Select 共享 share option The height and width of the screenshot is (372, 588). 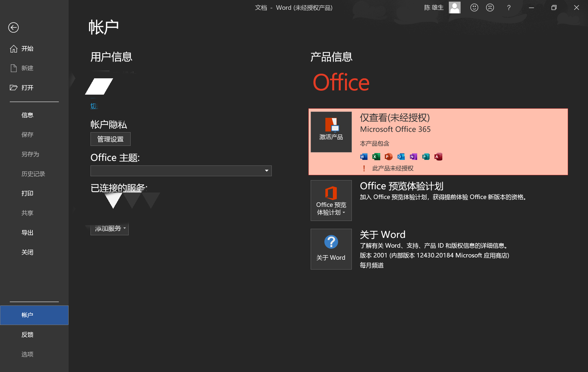(34, 213)
